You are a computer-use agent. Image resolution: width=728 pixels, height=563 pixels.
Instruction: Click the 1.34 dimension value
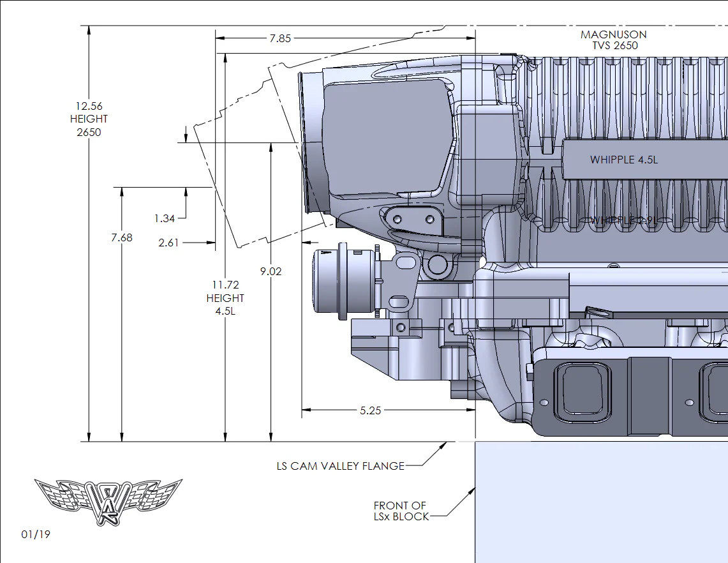pos(165,218)
